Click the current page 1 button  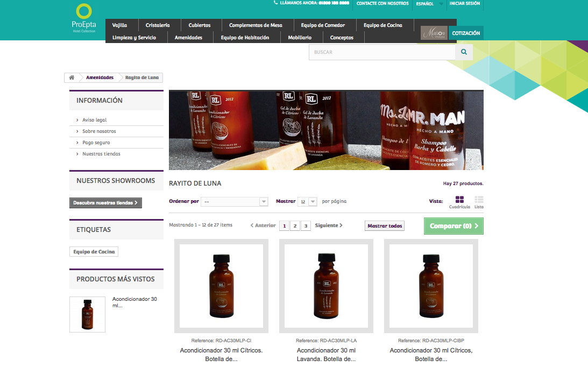click(284, 226)
